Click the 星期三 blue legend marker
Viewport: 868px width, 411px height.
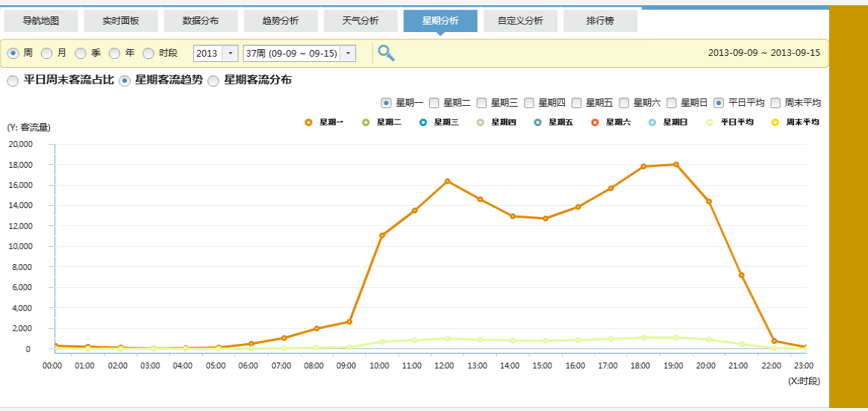tap(422, 122)
